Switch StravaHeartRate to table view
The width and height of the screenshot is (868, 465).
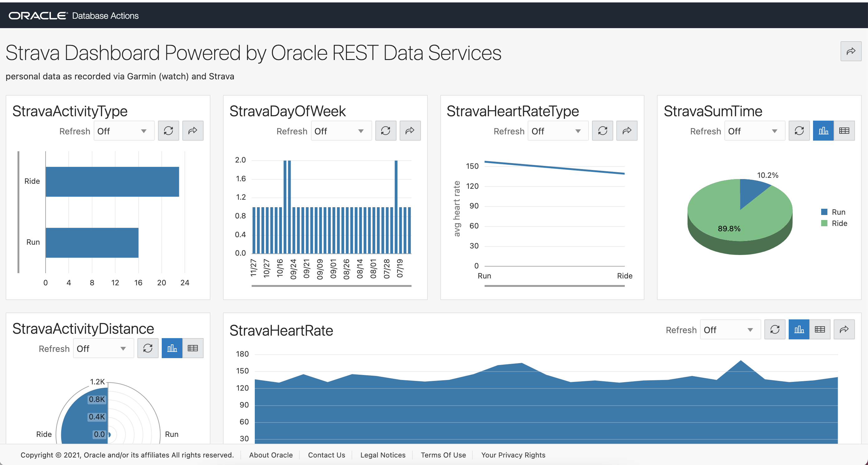click(820, 329)
